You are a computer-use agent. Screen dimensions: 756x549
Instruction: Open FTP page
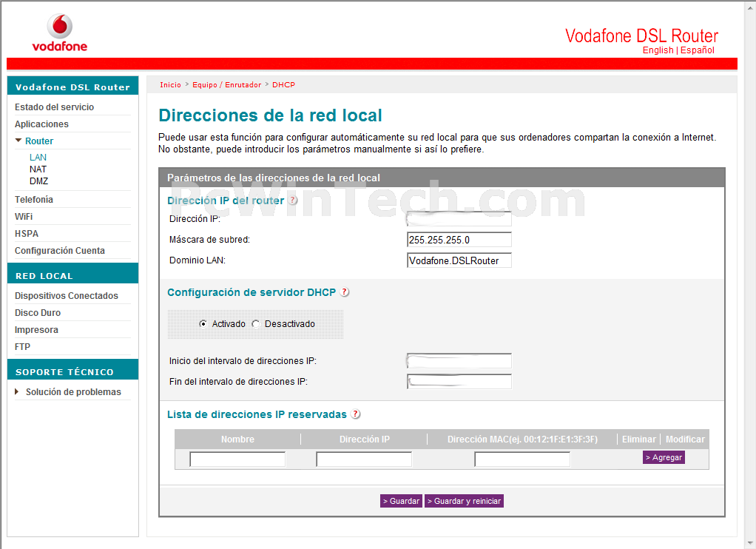22,346
